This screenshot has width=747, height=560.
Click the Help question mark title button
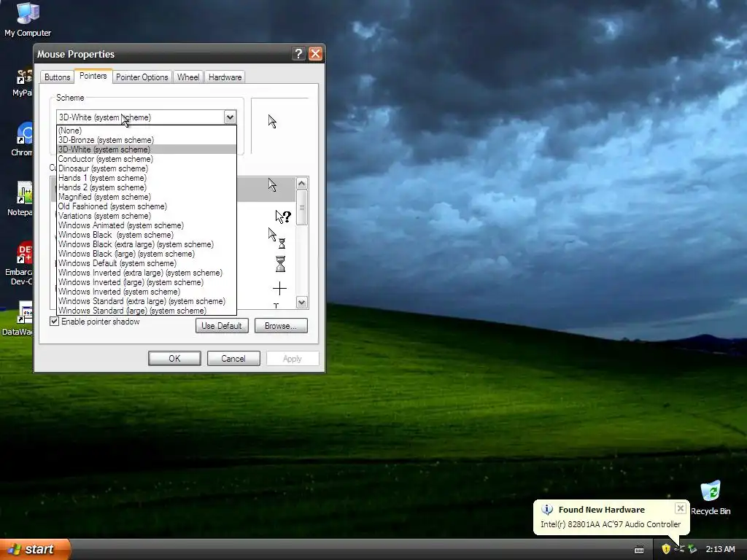298,54
